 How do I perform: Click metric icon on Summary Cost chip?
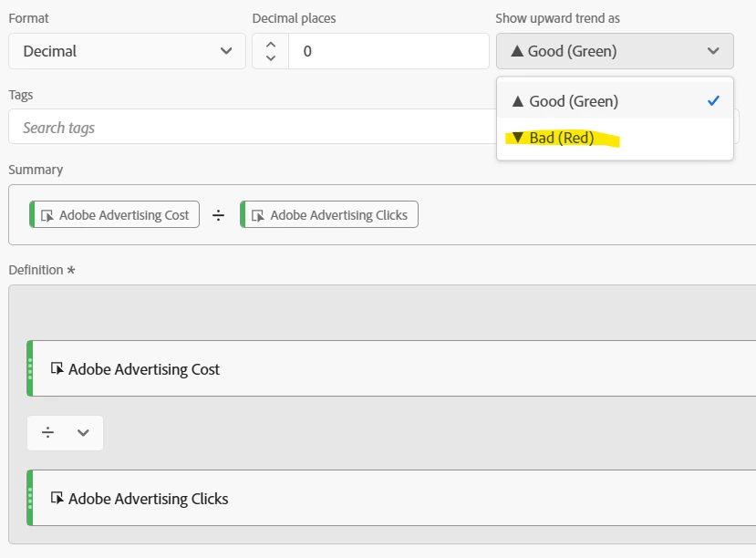47,215
